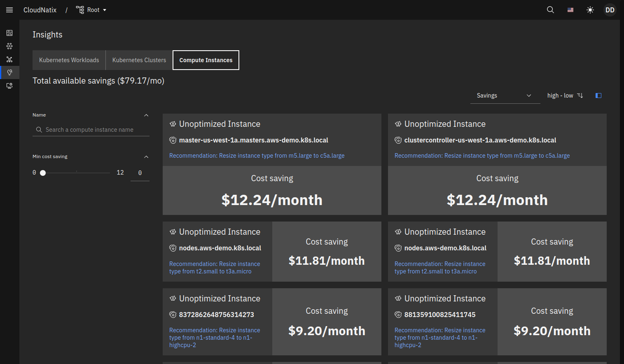Toggle the filter side panel layout icon
This screenshot has height=364, width=624.
pyautogui.click(x=598, y=96)
